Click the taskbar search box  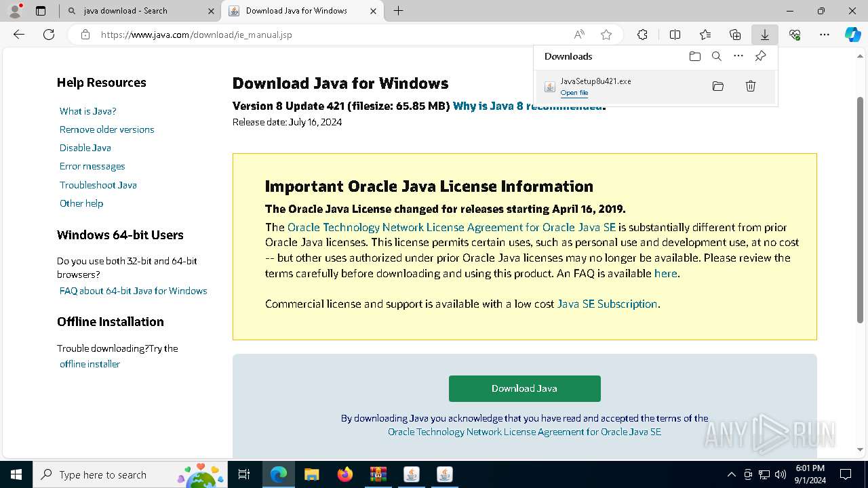click(130, 474)
